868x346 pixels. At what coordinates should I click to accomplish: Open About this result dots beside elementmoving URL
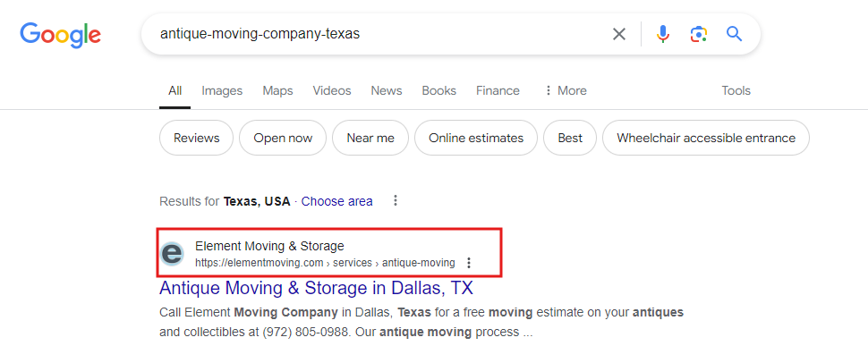pos(469,263)
